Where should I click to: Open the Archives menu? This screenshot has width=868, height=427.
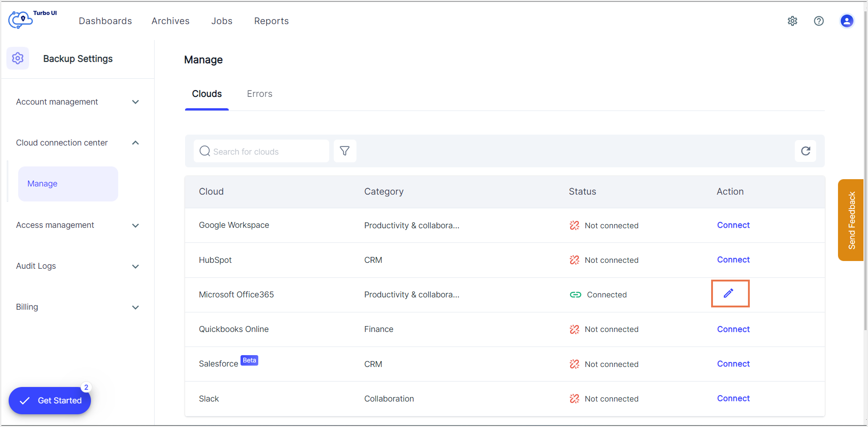(171, 21)
